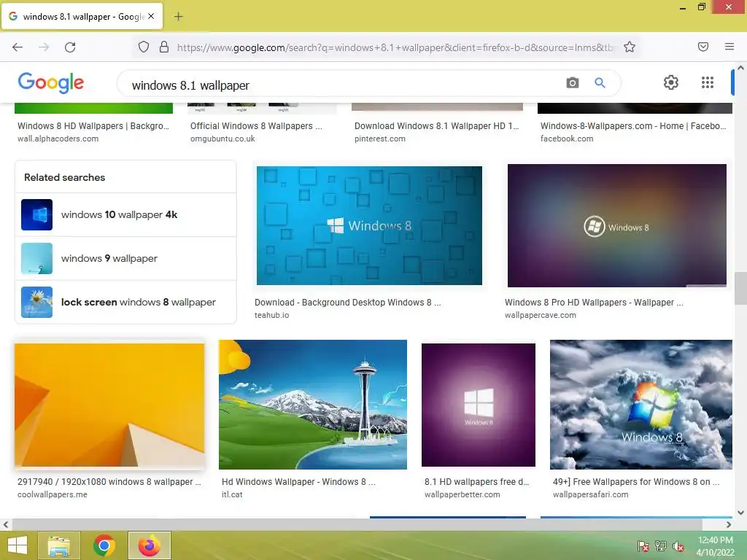The width and height of the screenshot is (747, 560).
Task: Click the forward navigation arrow
Action: (44, 47)
